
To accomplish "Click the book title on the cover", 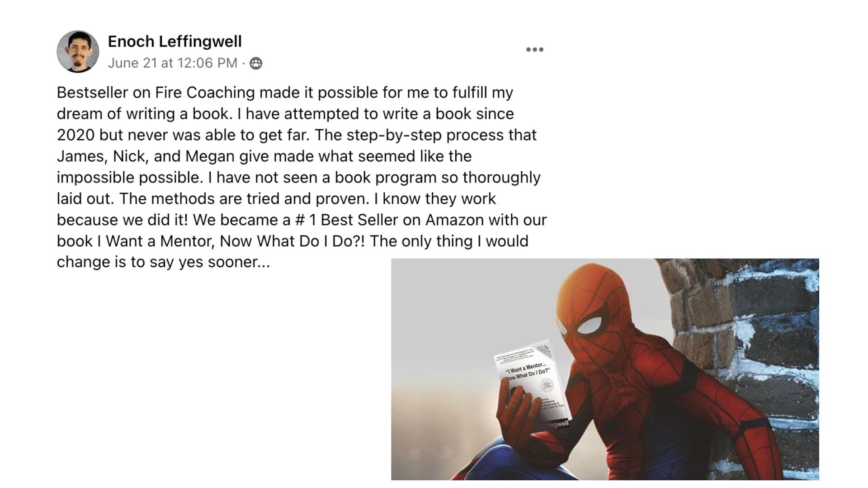I will click(x=527, y=371).
